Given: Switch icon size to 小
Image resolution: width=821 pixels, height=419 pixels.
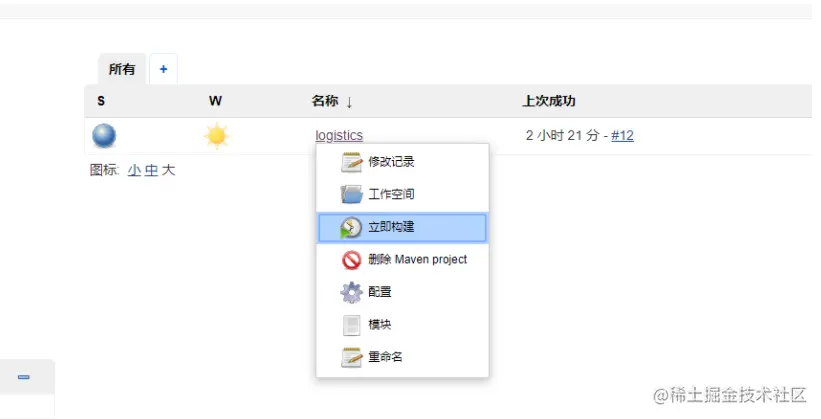Looking at the screenshot, I should point(134,170).
